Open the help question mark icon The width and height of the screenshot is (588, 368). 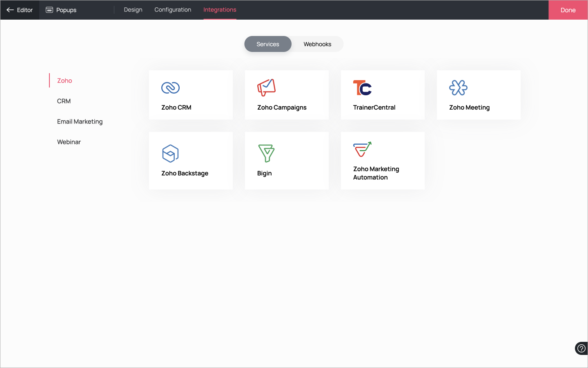tap(581, 348)
